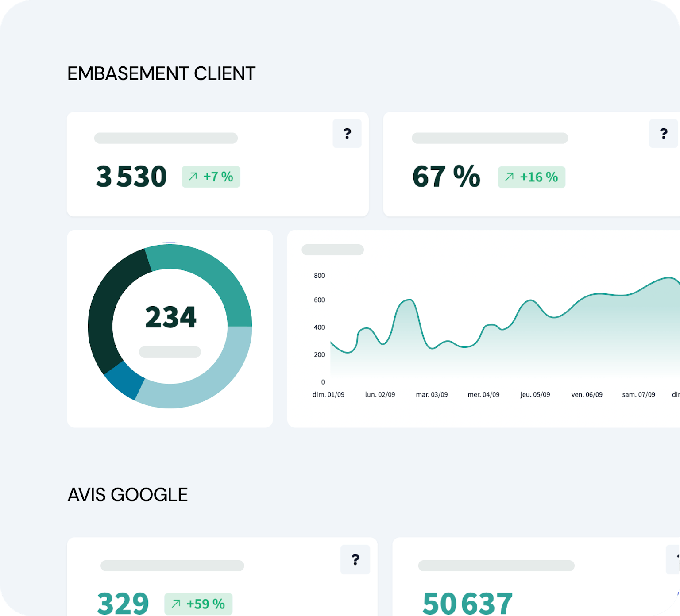Open help icon on the 67 % card
The height and width of the screenshot is (616, 680).
pos(664,133)
